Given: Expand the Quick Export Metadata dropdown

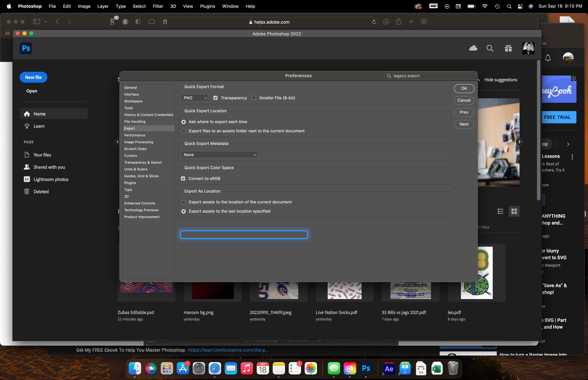Looking at the screenshot, I should pyautogui.click(x=219, y=155).
